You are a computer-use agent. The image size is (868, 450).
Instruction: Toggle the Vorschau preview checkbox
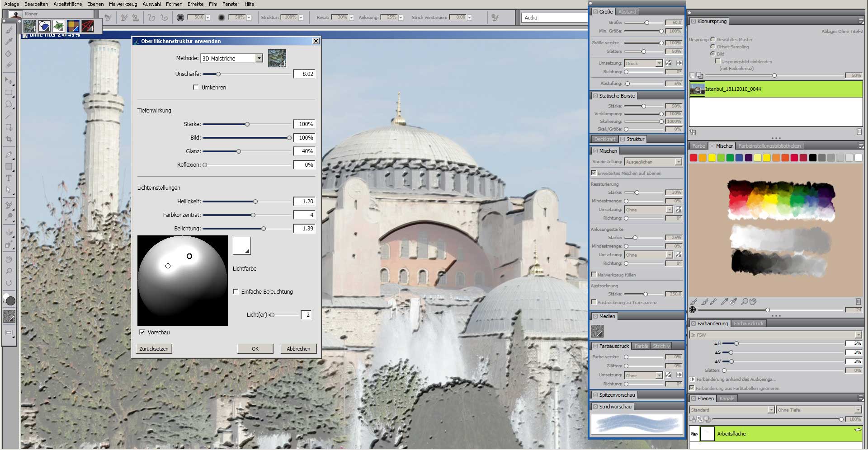(x=142, y=332)
